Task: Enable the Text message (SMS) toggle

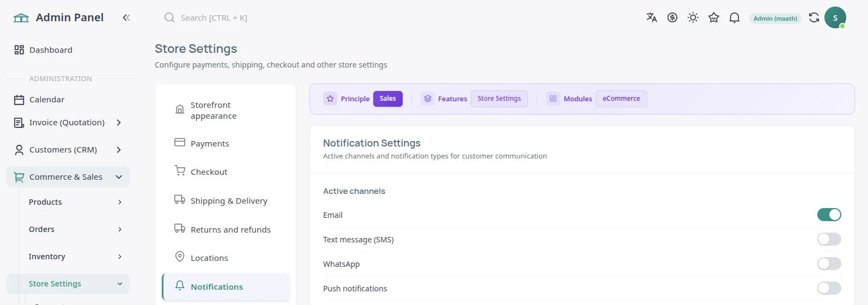Action: click(x=829, y=239)
